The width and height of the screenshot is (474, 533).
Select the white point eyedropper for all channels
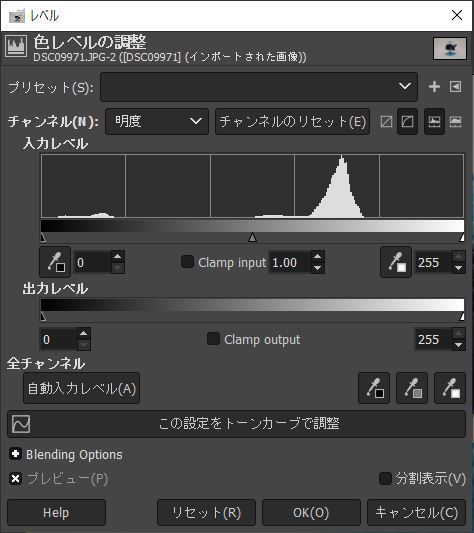coord(450,388)
